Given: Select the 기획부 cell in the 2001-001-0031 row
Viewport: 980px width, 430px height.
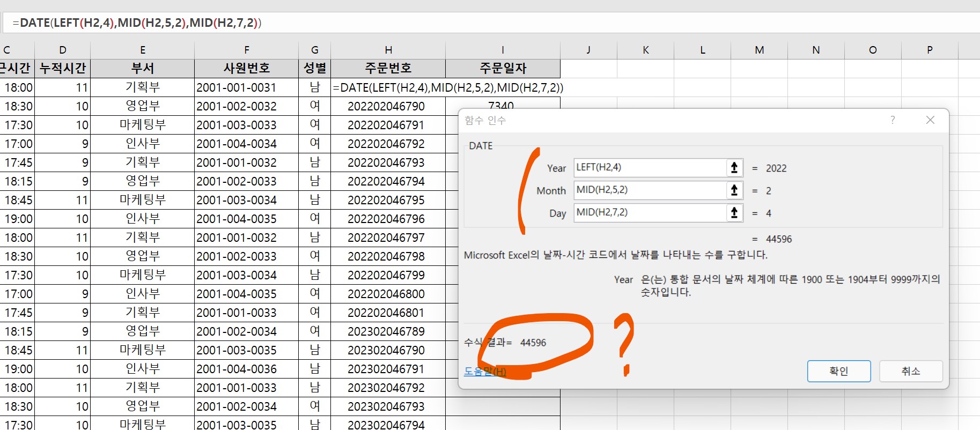Looking at the screenshot, I should (143, 87).
